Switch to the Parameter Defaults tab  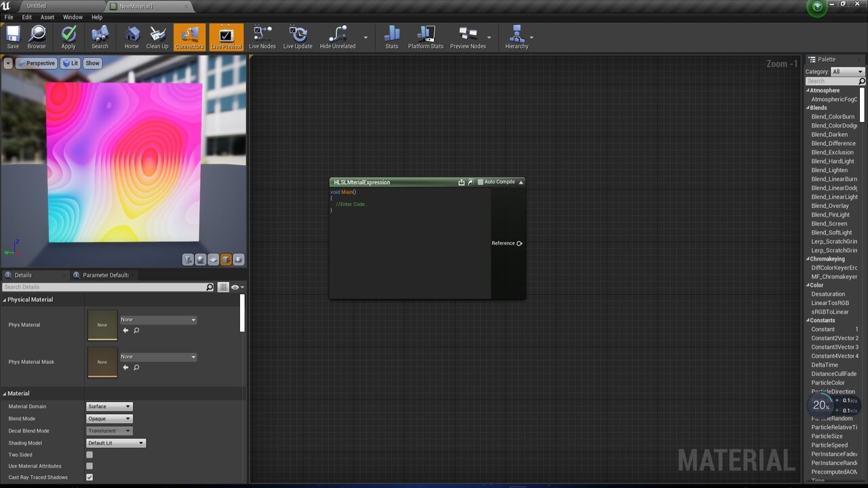(x=105, y=275)
